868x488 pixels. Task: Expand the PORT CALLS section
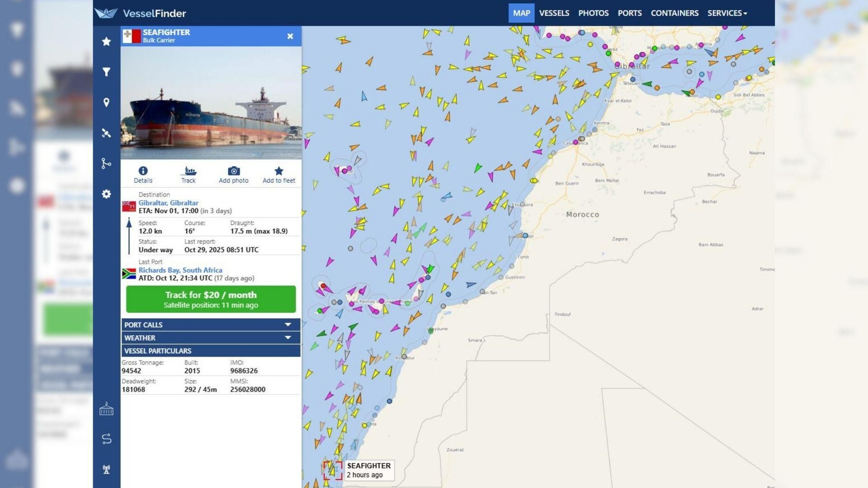(x=210, y=324)
